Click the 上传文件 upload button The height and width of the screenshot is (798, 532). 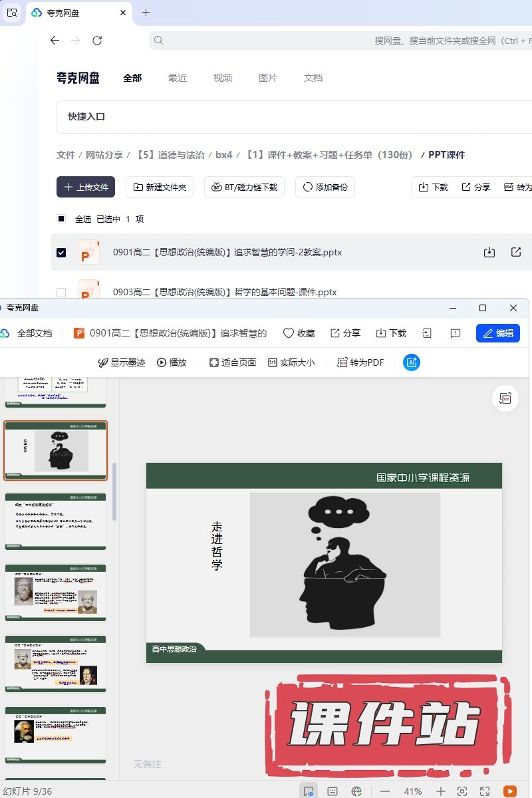point(86,187)
